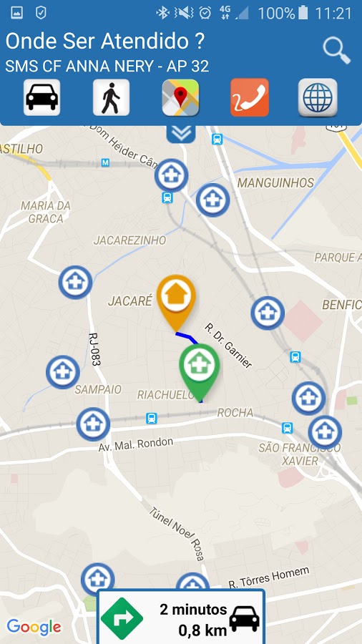This screenshot has width=362, height=644.
Task: Select the clinic marker near Benfica
Action: [x=268, y=313]
